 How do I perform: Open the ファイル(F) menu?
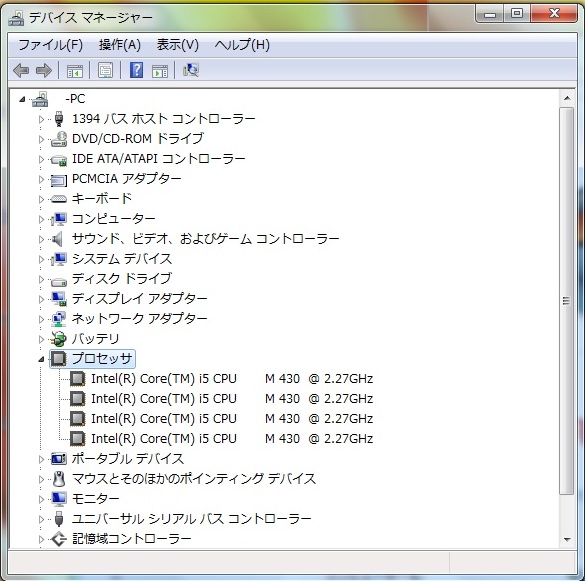pyautogui.click(x=50, y=45)
